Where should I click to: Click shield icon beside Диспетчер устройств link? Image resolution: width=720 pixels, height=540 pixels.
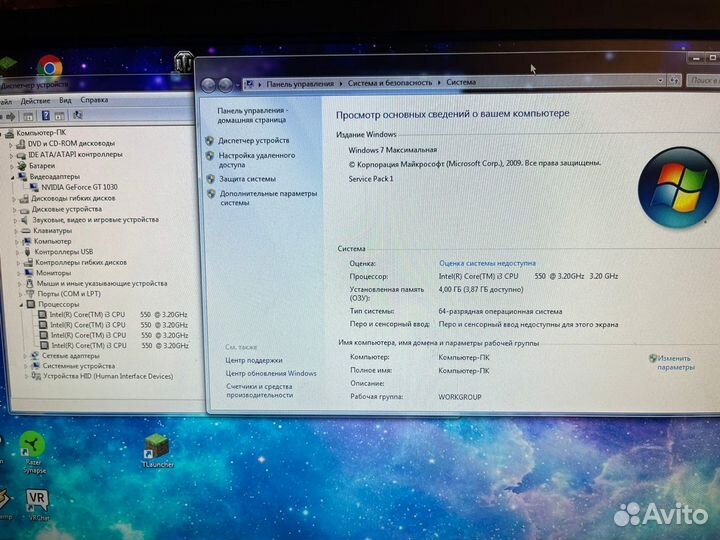[209, 141]
